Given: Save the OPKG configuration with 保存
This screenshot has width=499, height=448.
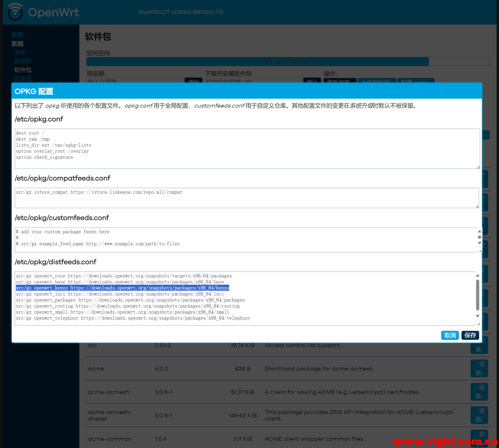Looking at the screenshot, I should tap(470, 335).
